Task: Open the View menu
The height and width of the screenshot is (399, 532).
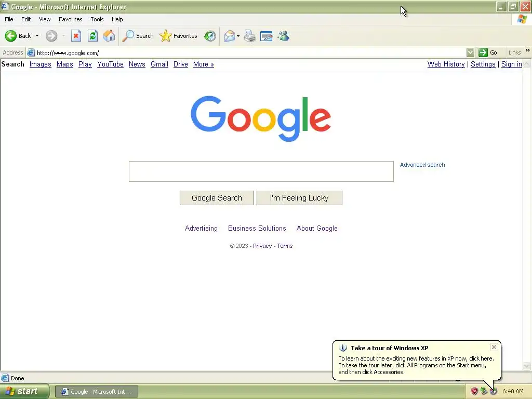Action: (x=45, y=19)
